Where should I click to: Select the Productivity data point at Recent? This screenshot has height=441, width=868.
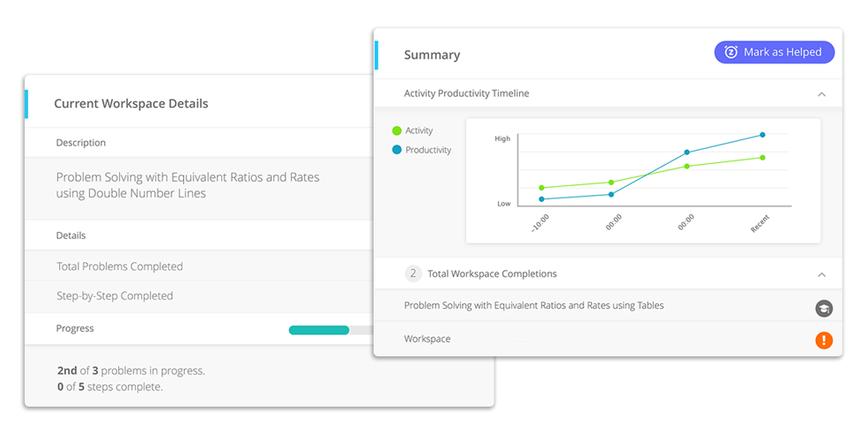(x=762, y=135)
